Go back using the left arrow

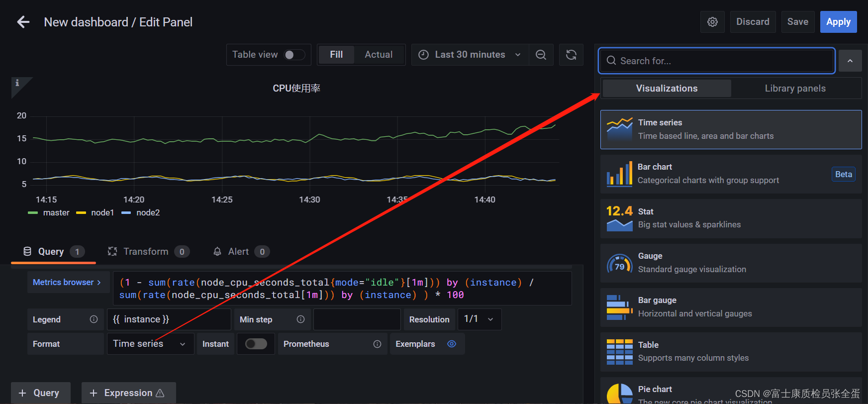point(23,22)
